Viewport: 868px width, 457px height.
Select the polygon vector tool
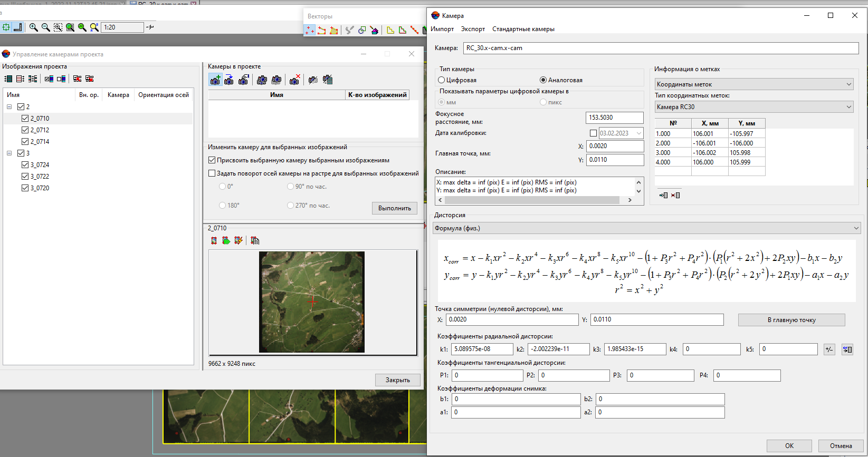[334, 31]
